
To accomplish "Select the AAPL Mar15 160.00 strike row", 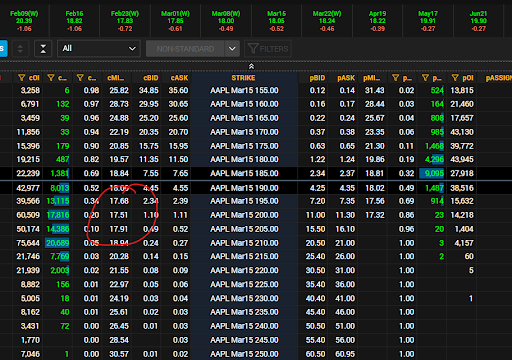I will coord(244,104).
